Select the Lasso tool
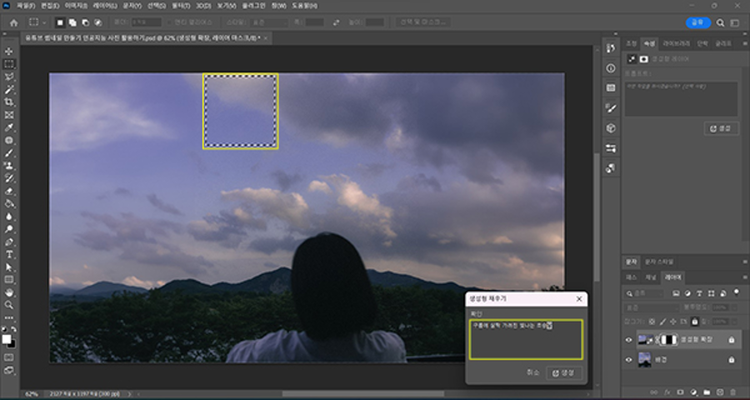This screenshot has height=400, width=750. point(9,77)
